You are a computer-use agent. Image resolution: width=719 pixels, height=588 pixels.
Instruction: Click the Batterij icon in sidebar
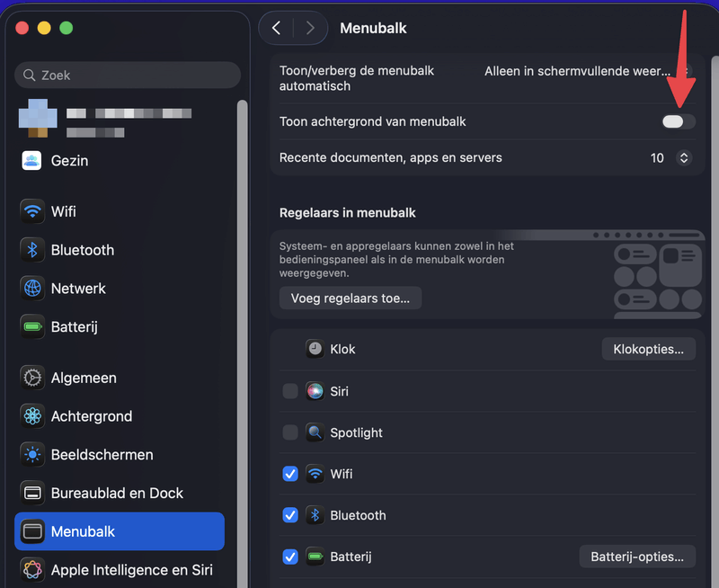[x=33, y=327]
